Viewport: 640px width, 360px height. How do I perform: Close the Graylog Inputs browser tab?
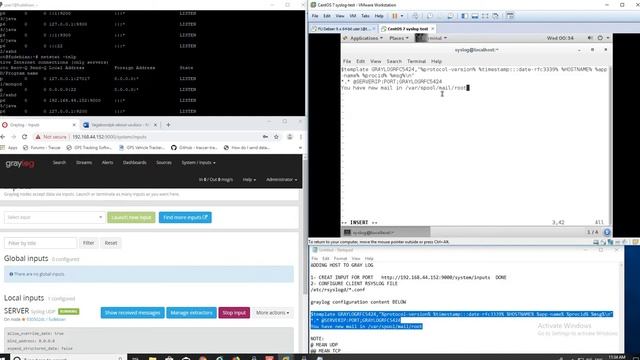74,125
